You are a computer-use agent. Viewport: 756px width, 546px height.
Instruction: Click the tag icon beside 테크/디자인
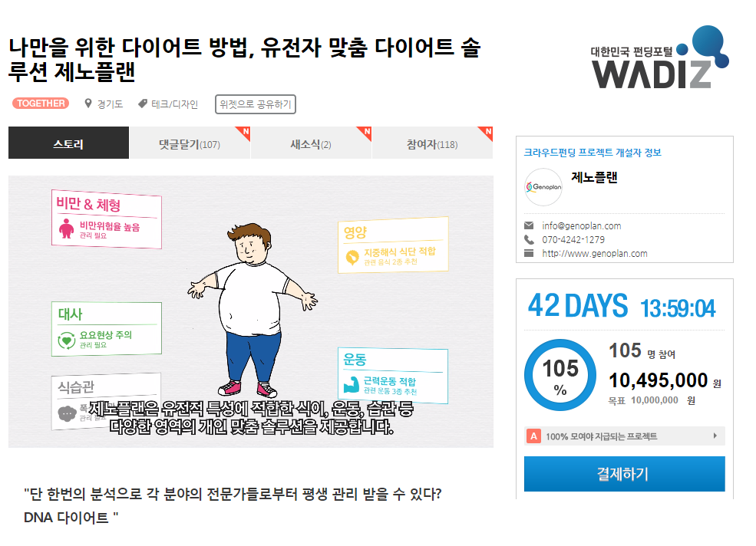coord(143,104)
